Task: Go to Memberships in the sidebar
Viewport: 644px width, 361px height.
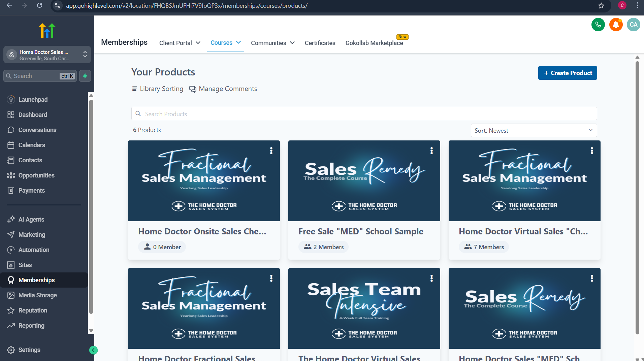Action: point(44,280)
